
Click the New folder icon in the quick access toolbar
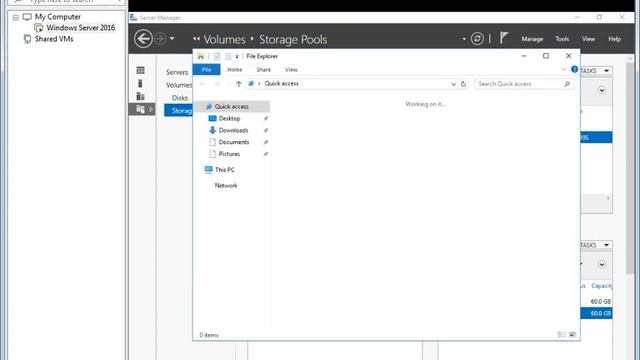228,56
